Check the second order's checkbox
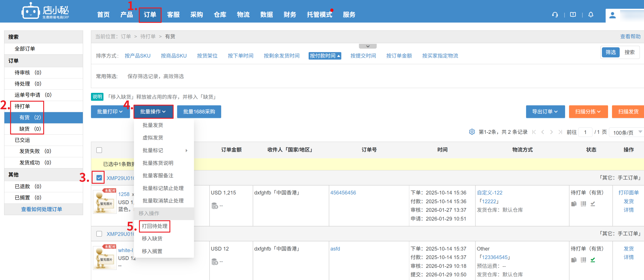Image resolution: width=644 pixels, height=280 pixels. coord(99,234)
